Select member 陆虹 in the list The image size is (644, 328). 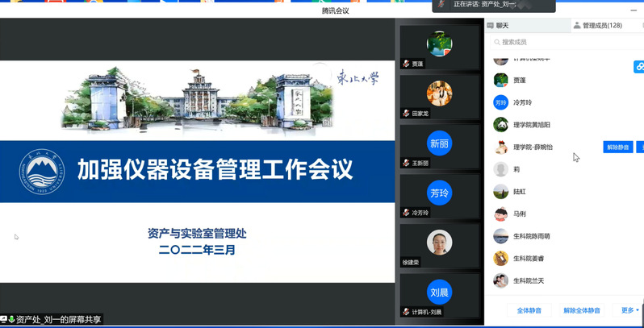coord(520,192)
